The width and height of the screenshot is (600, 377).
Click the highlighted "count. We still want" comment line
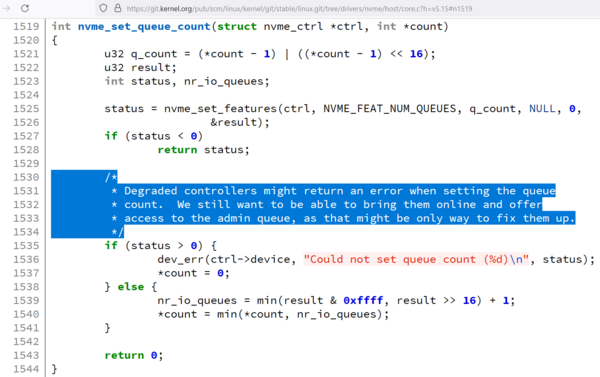[326, 205]
